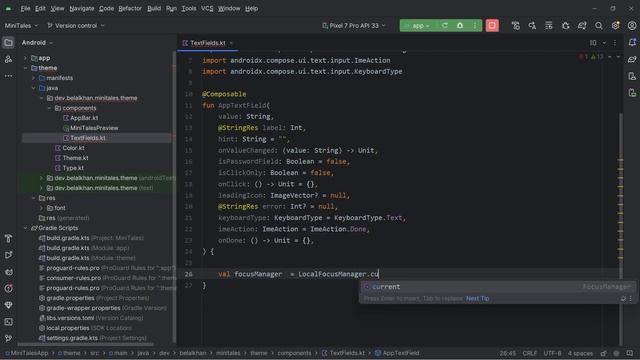This screenshot has width=640, height=360.
Task: Open editor tab options vertical dots
Action: pos(615,43)
